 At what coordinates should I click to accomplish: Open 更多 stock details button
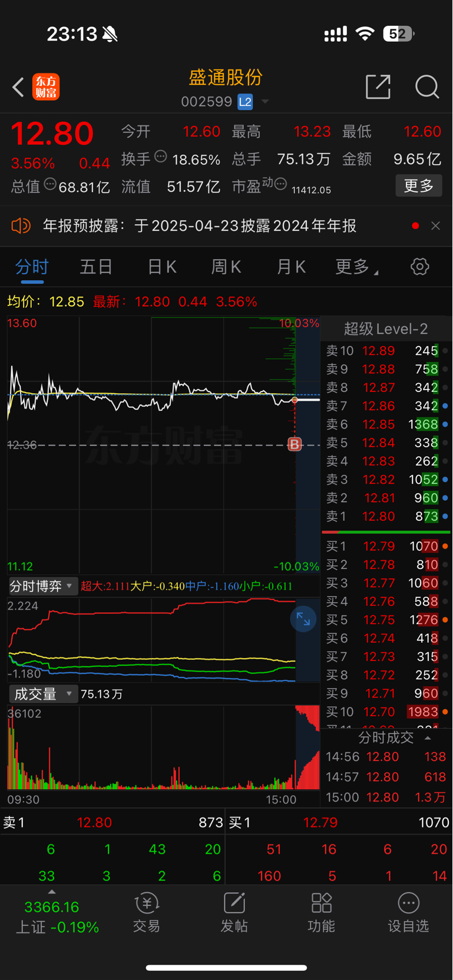pyautogui.click(x=419, y=186)
